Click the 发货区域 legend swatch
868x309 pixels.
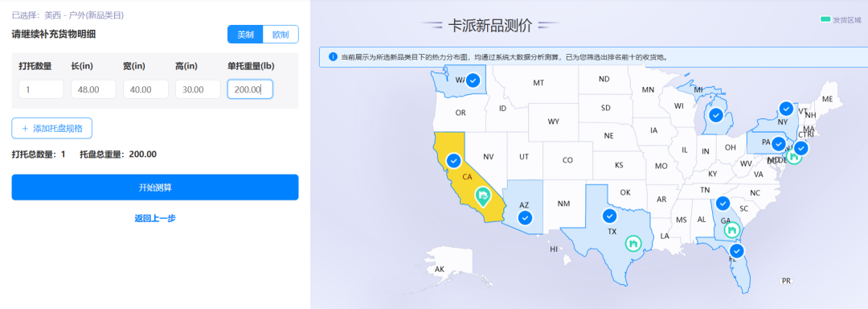click(825, 19)
